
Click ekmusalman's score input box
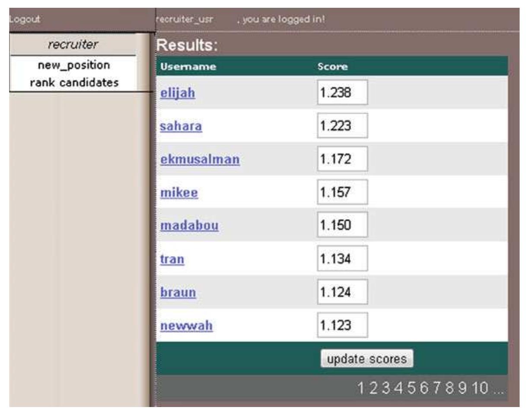click(342, 159)
